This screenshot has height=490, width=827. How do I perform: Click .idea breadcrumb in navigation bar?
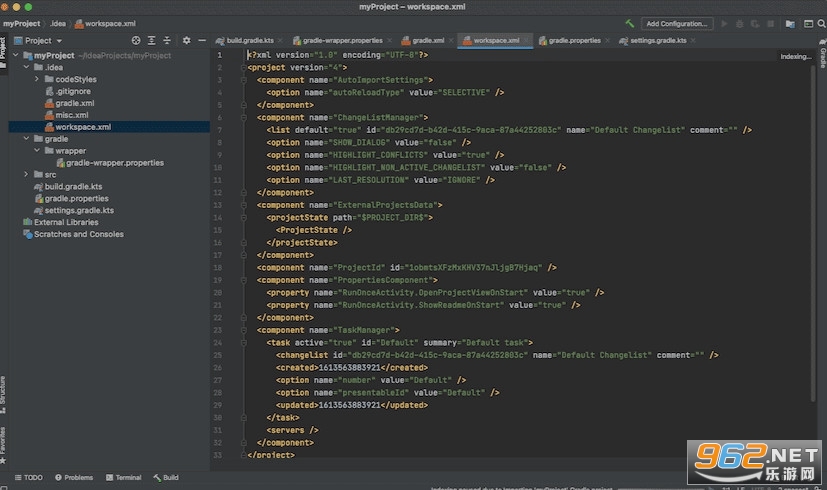[58, 24]
